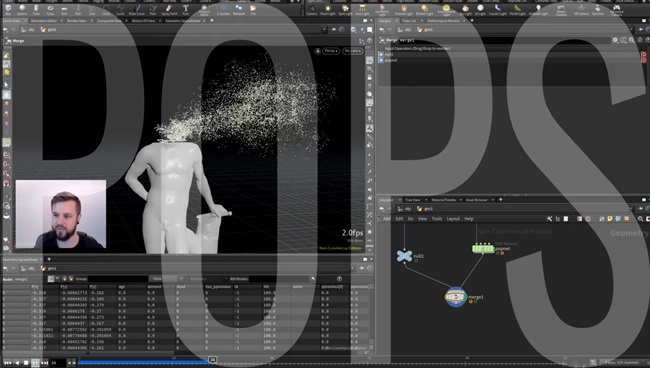Select the Area Light shelf tool
Image resolution: width=650 pixels, height=368 pixels.
tap(362, 9)
